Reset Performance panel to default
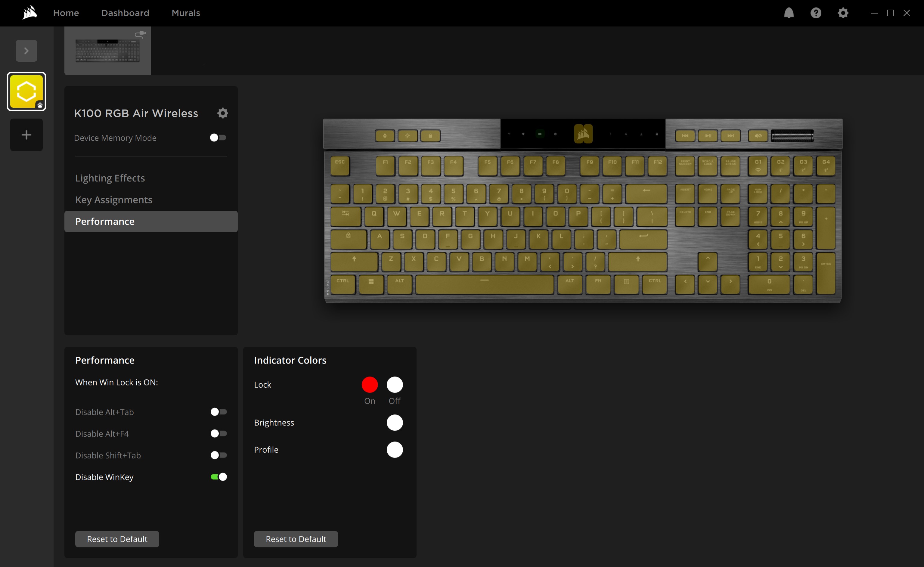Screen dimensions: 924x567 click(x=117, y=539)
